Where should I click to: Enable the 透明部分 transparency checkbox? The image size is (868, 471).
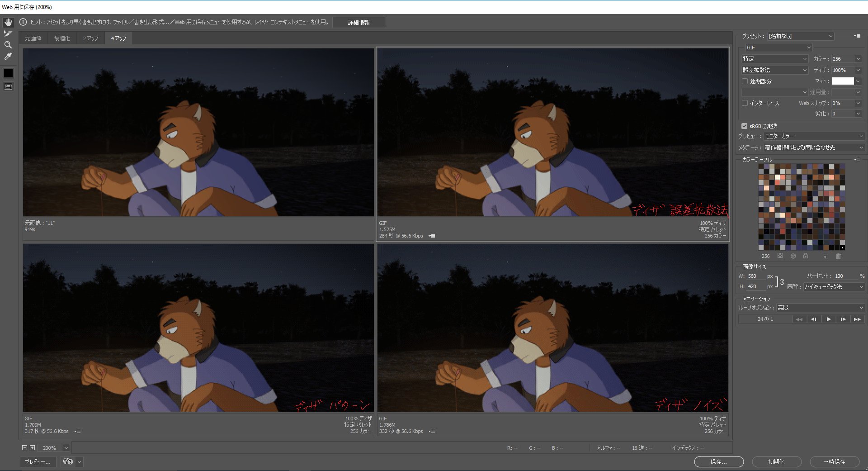[745, 81]
